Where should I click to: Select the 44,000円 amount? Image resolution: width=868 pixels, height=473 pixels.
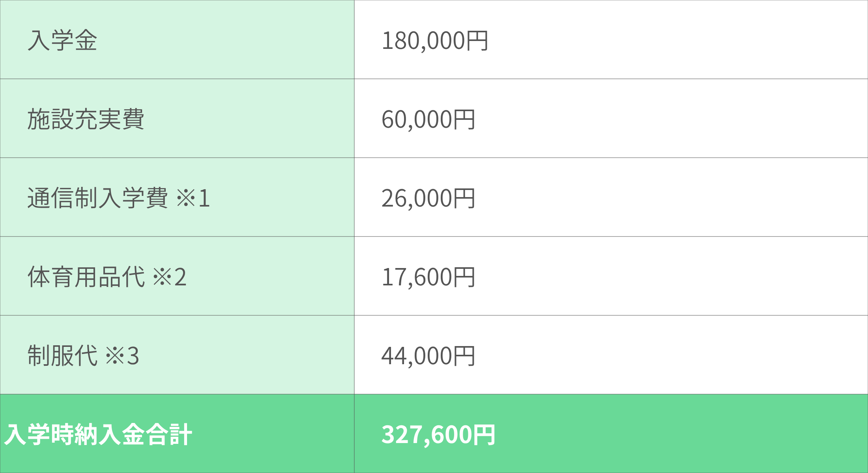(x=428, y=356)
